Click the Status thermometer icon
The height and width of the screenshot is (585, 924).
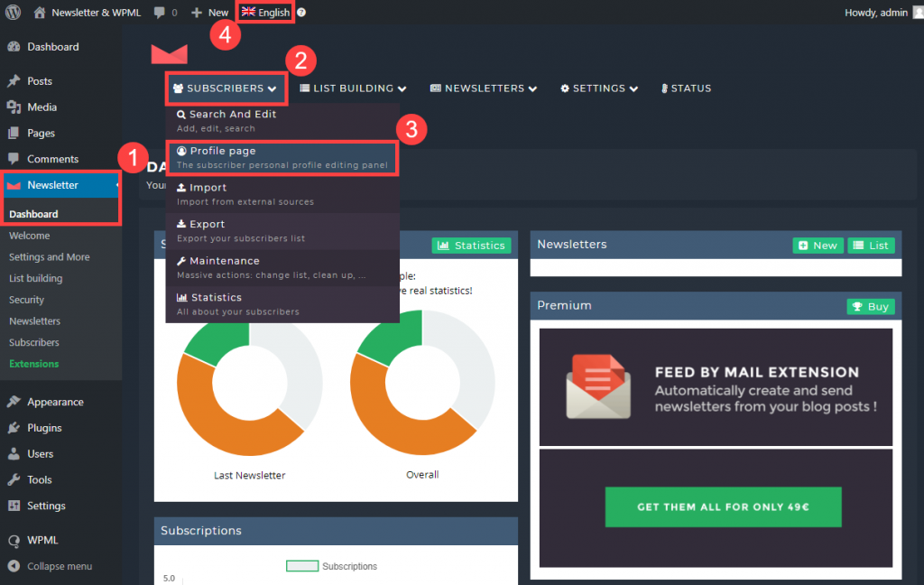665,88
